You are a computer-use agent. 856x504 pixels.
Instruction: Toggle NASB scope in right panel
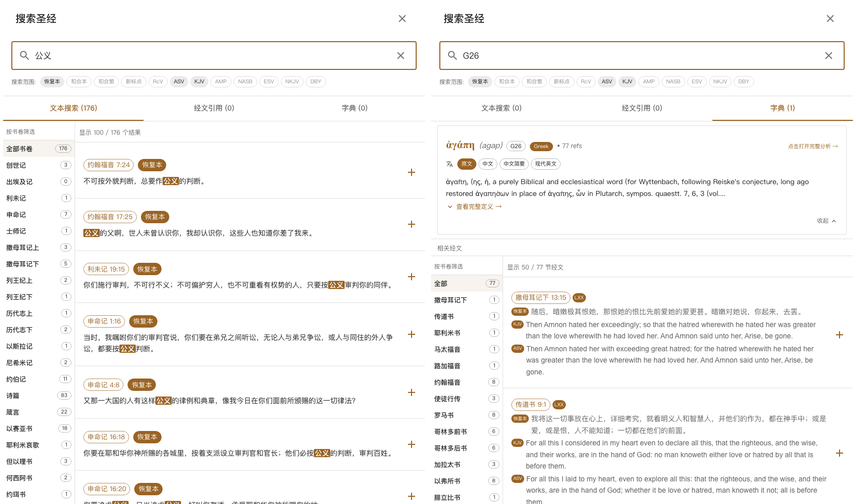coord(673,82)
